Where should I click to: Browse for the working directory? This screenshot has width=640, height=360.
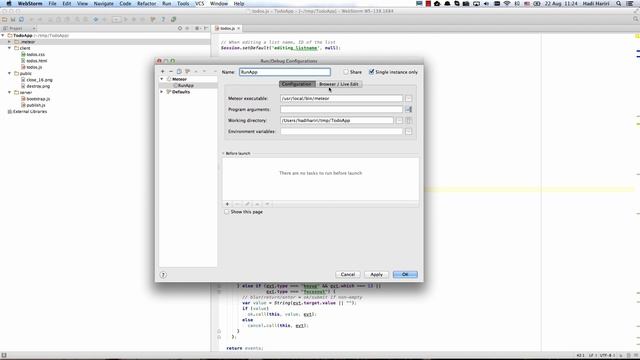click(x=399, y=120)
